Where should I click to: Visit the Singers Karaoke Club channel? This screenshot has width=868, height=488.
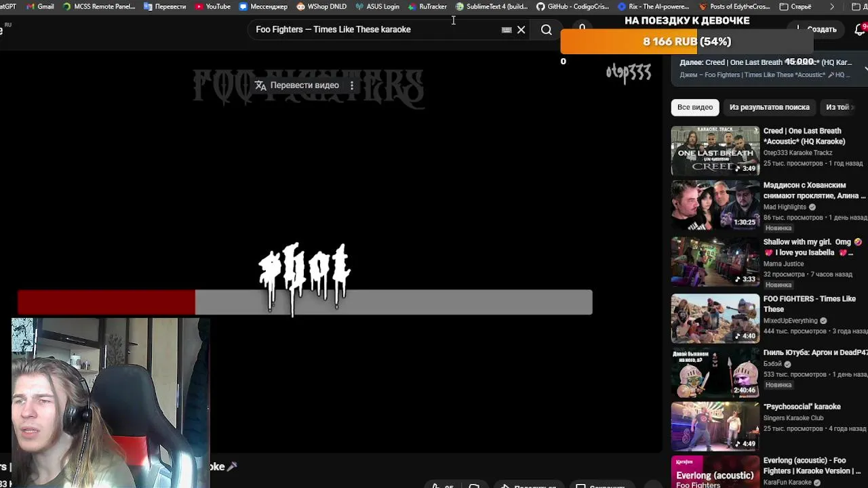tap(793, 418)
